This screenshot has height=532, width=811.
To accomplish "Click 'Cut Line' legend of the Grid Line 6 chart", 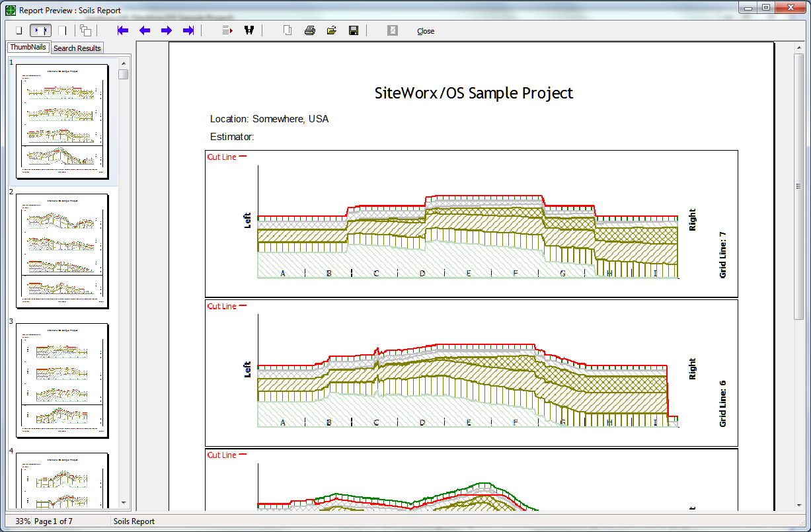I will tap(227, 306).
